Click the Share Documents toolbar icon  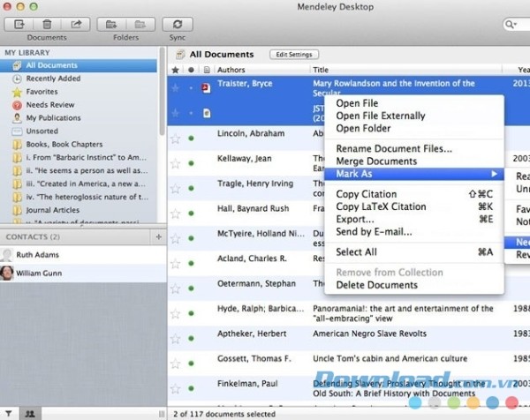75,24
